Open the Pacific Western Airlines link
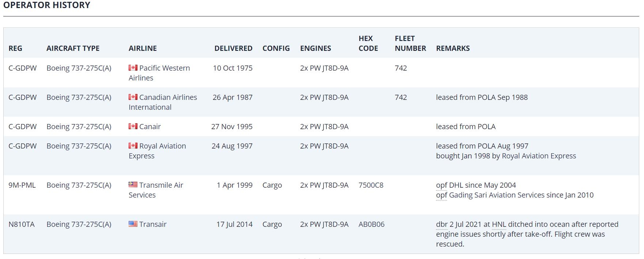 [159, 73]
